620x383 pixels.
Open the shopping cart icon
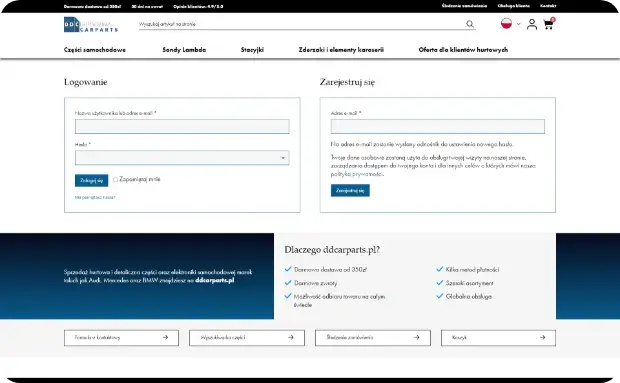click(x=548, y=25)
